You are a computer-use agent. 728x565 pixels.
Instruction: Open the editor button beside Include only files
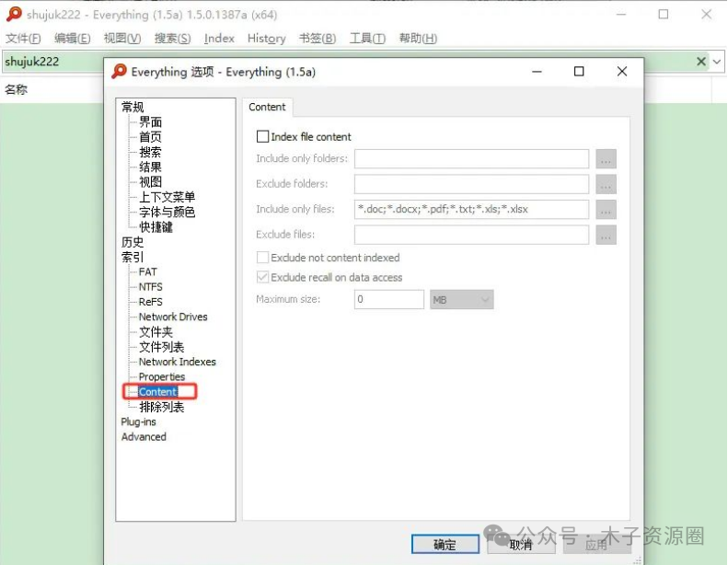[x=606, y=210]
